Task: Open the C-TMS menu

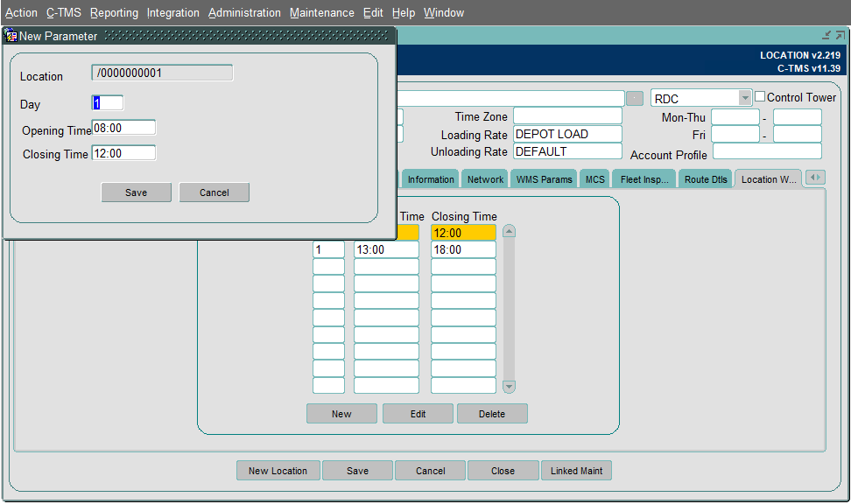Action: (x=64, y=12)
